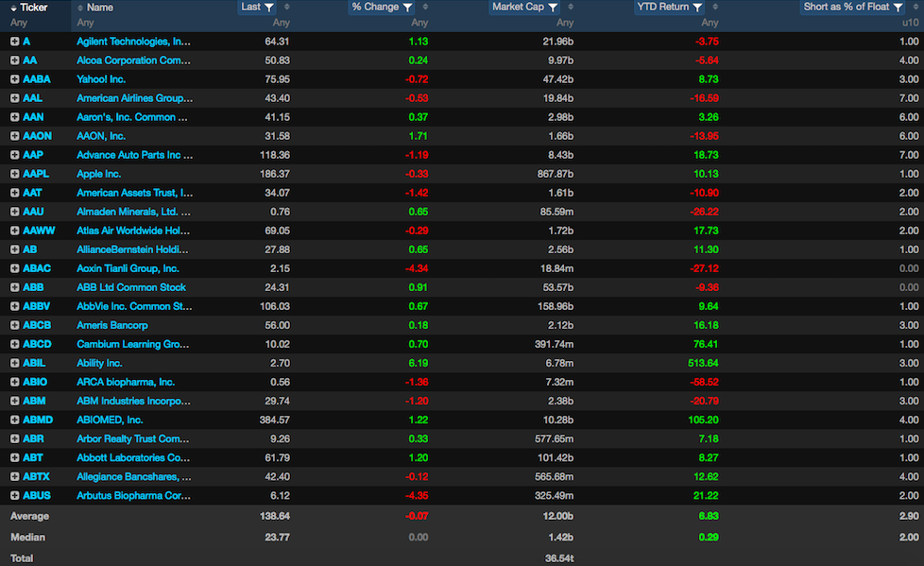Sort by the Name column header
The height and width of the screenshot is (566, 924).
click(100, 8)
